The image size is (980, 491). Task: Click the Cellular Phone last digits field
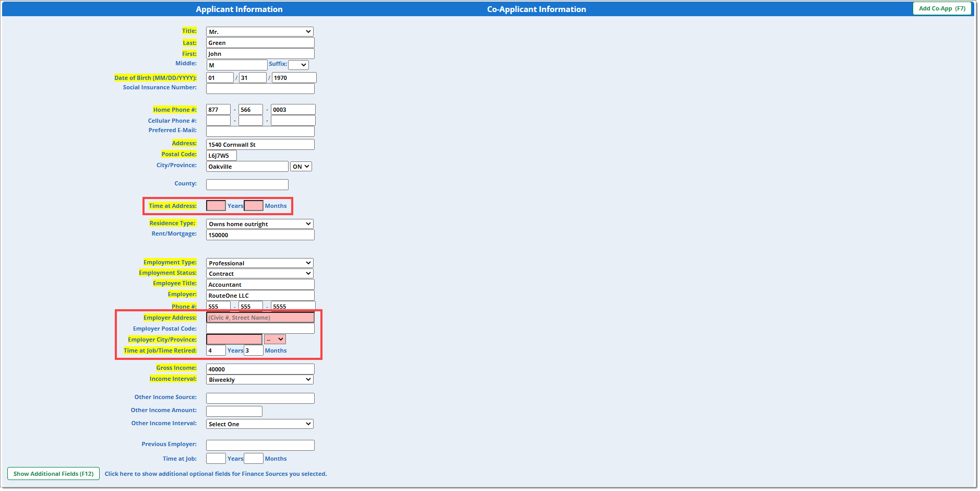293,121
